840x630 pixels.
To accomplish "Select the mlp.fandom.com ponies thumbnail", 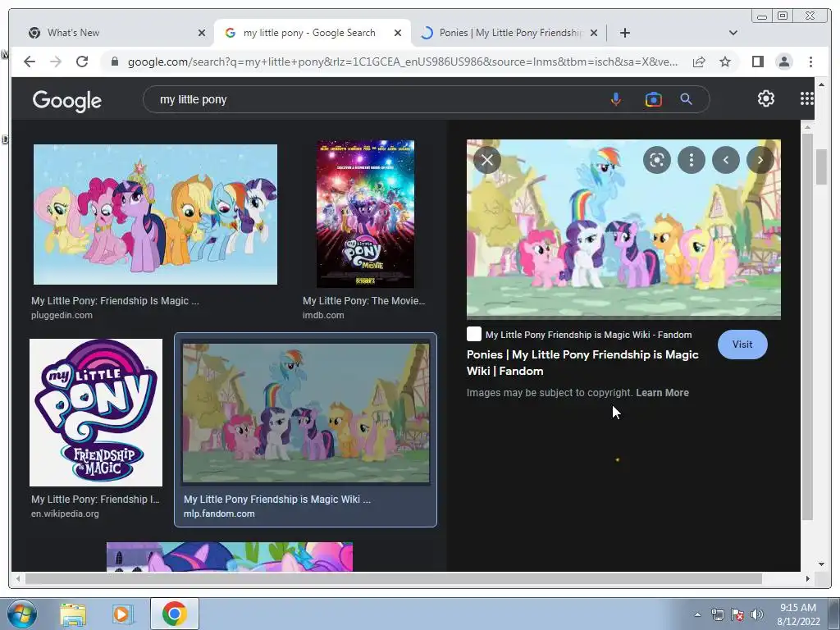I will [306, 413].
